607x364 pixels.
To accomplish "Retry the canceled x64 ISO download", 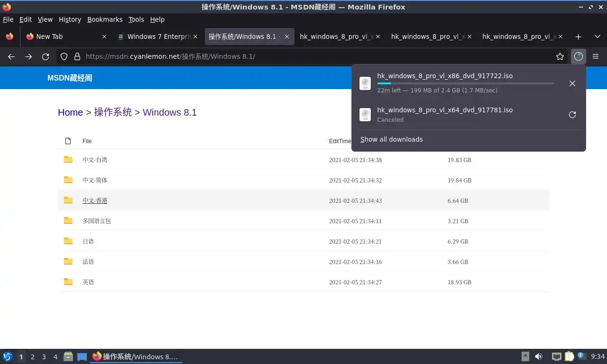I will click(x=572, y=115).
